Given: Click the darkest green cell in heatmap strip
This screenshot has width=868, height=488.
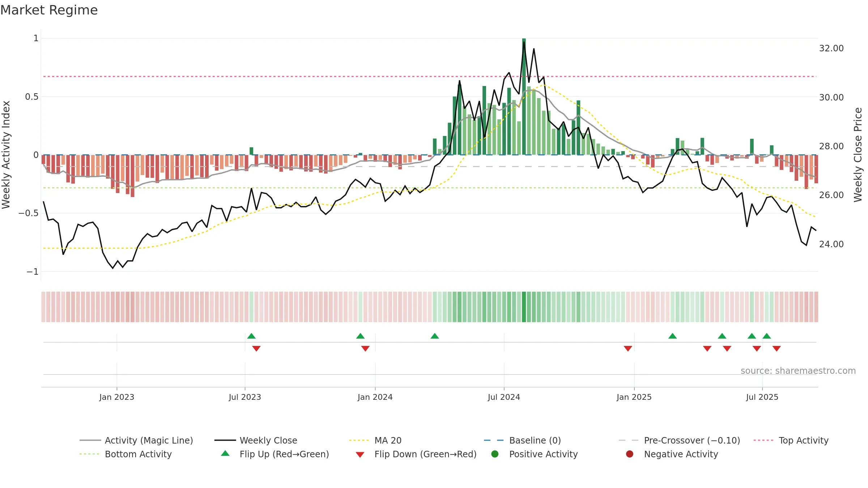Looking at the screenshot, I should 524,307.
